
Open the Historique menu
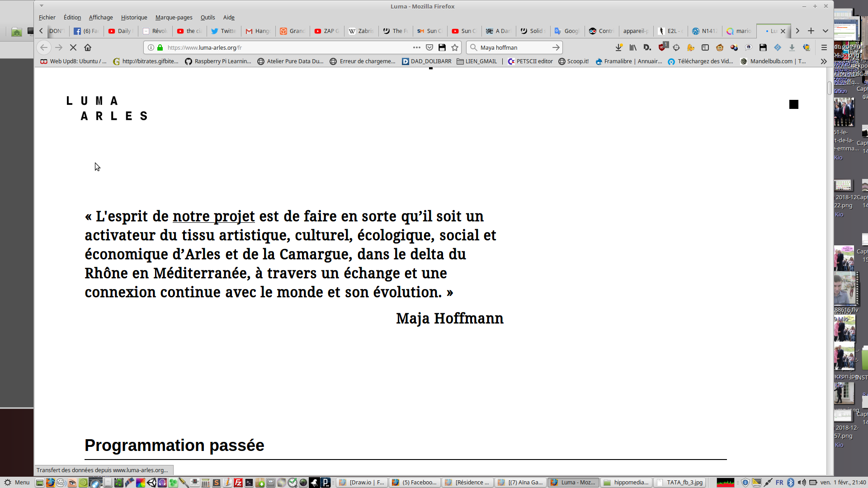click(134, 17)
